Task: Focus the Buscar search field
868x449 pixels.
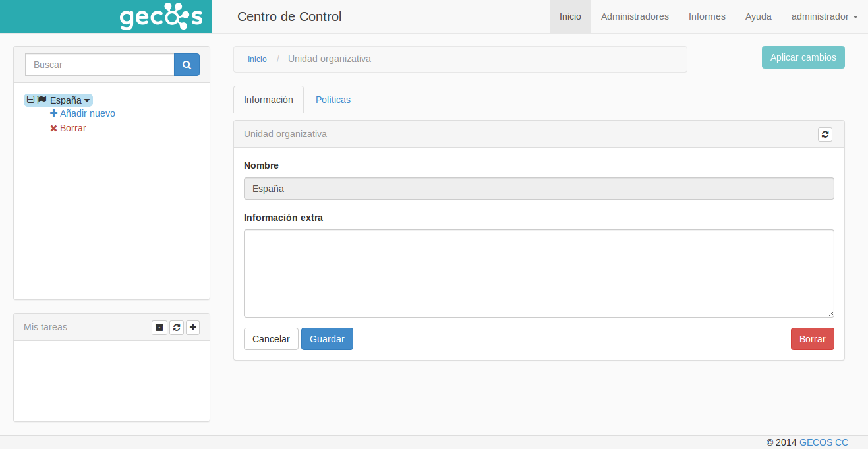Action: pyautogui.click(x=100, y=65)
